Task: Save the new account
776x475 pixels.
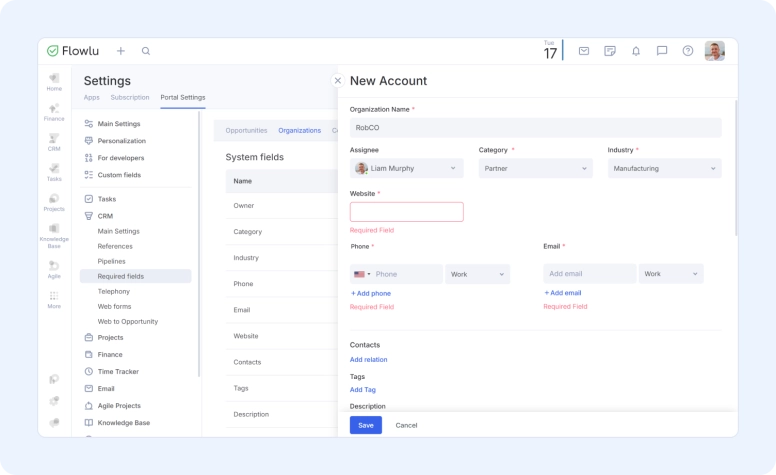Action: coord(366,425)
